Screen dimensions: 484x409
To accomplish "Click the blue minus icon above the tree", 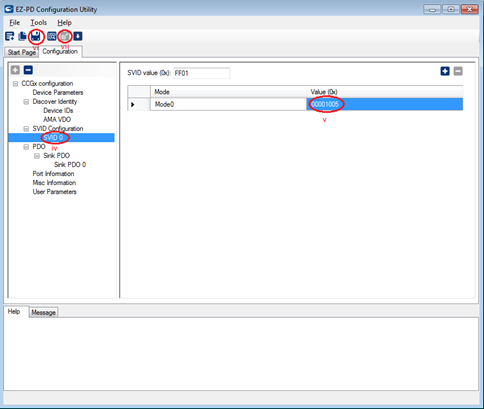I will 28,70.
